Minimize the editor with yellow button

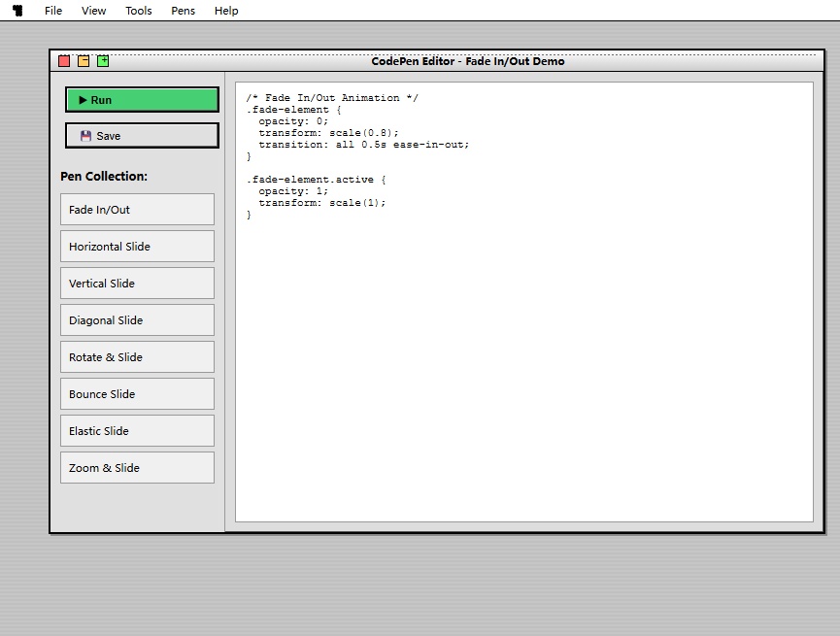tap(84, 61)
